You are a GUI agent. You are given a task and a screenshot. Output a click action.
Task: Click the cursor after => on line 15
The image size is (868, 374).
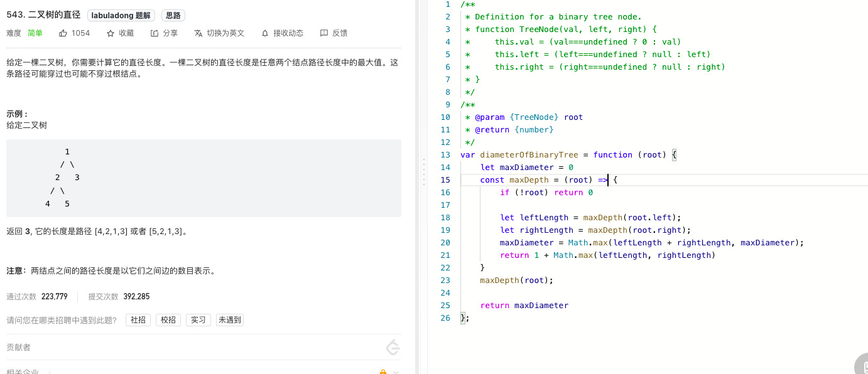[608, 180]
